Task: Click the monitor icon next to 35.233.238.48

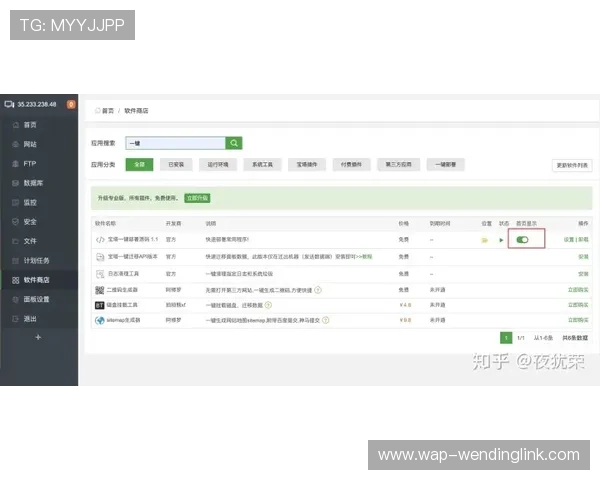Action: (9, 104)
